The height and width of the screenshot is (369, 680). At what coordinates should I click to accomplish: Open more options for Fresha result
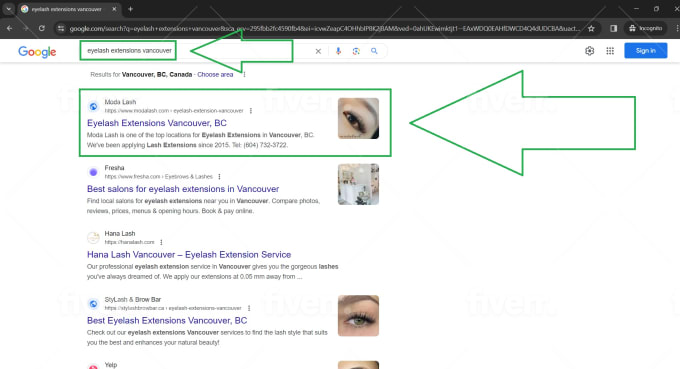coord(219,177)
